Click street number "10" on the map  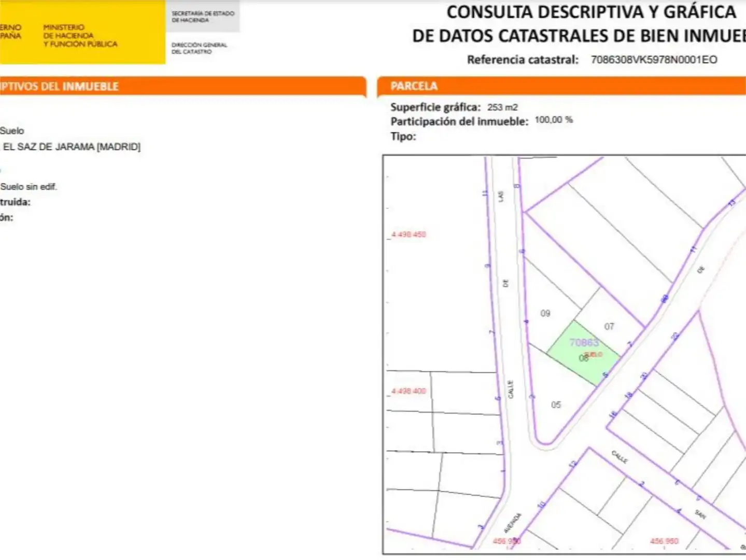[541, 504]
